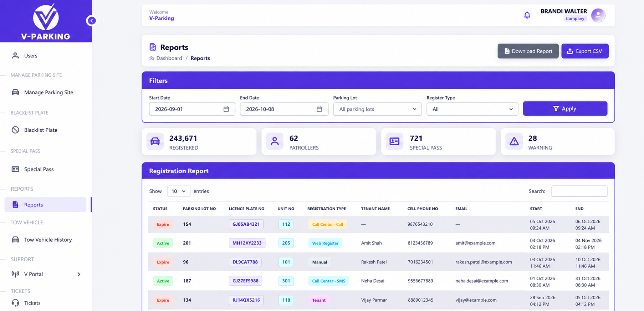Click the Reports page title document icon
The width and height of the screenshot is (644, 311).
click(x=153, y=47)
